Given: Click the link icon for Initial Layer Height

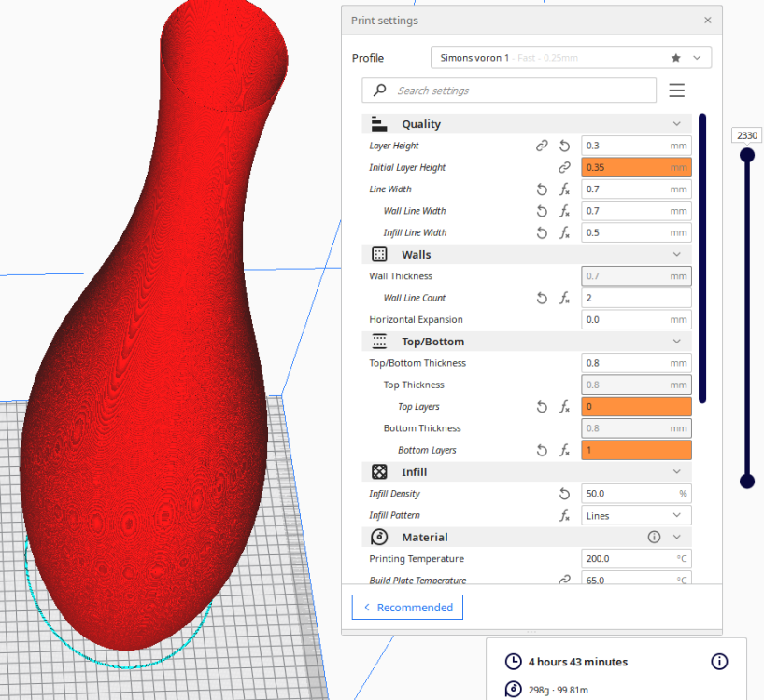Looking at the screenshot, I should point(564,167).
